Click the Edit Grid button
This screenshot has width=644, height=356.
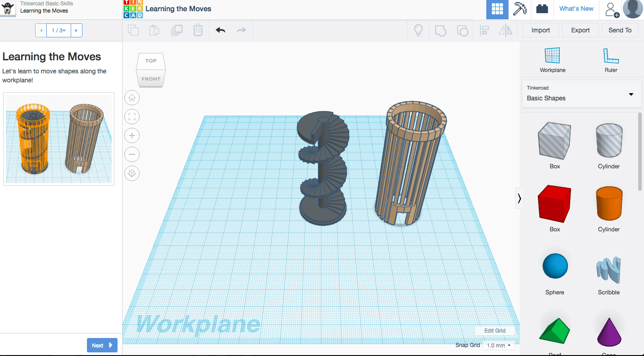pos(495,330)
